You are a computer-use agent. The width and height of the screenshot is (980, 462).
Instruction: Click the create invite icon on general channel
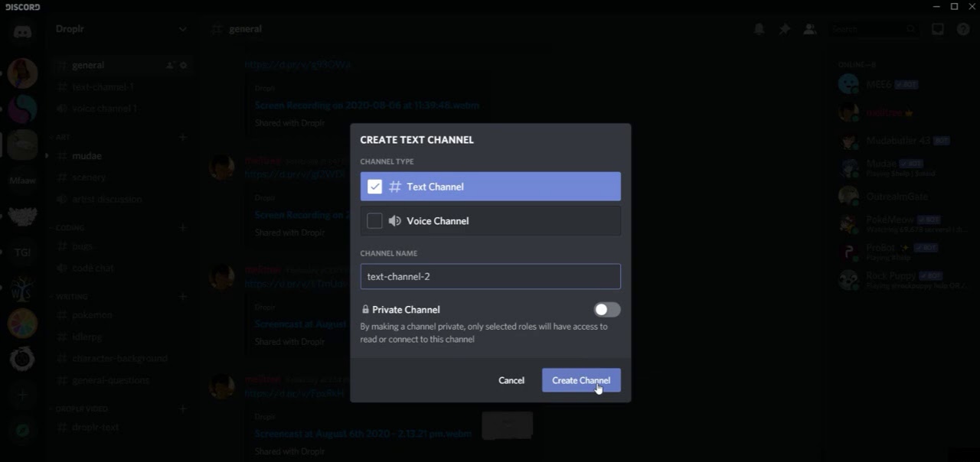pyautogui.click(x=169, y=66)
